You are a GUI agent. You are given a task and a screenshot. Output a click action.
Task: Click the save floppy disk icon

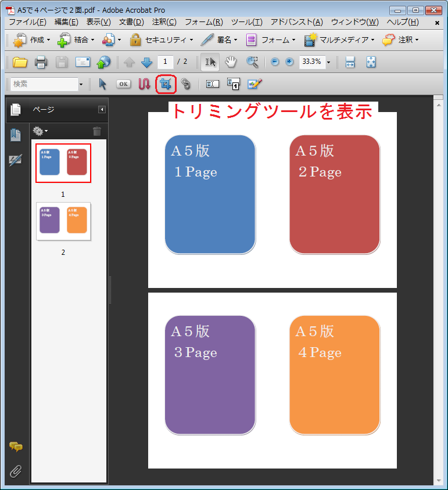tap(62, 62)
